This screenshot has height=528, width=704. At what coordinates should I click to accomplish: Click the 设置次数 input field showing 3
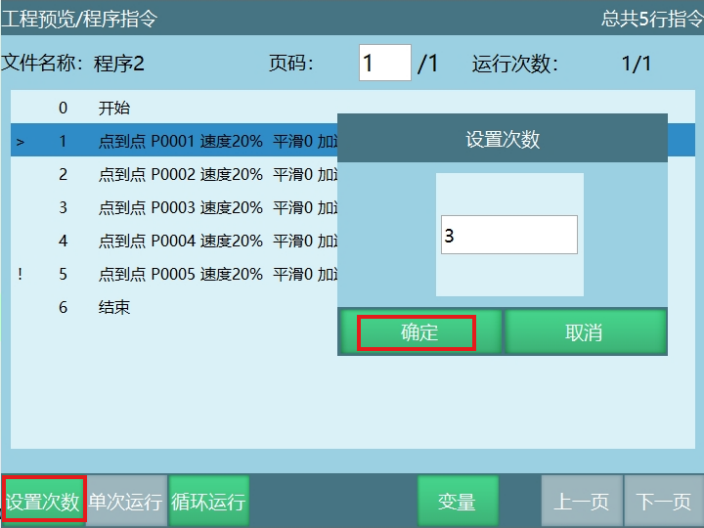coord(509,235)
